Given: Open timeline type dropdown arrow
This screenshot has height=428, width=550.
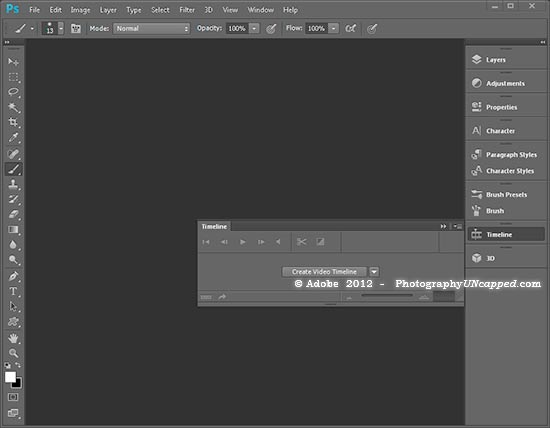Looking at the screenshot, I should [374, 272].
